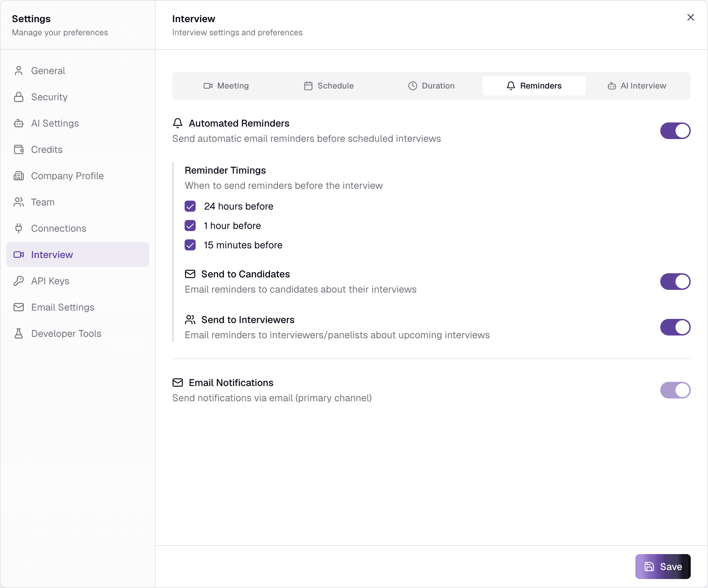The image size is (708, 588).
Task: Click the General person icon in sidebar
Action: click(x=19, y=71)
